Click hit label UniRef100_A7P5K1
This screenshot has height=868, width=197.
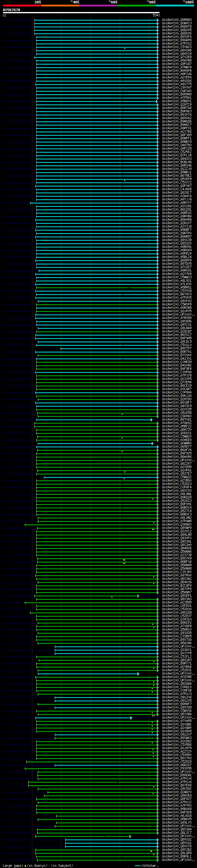[177, 98]
